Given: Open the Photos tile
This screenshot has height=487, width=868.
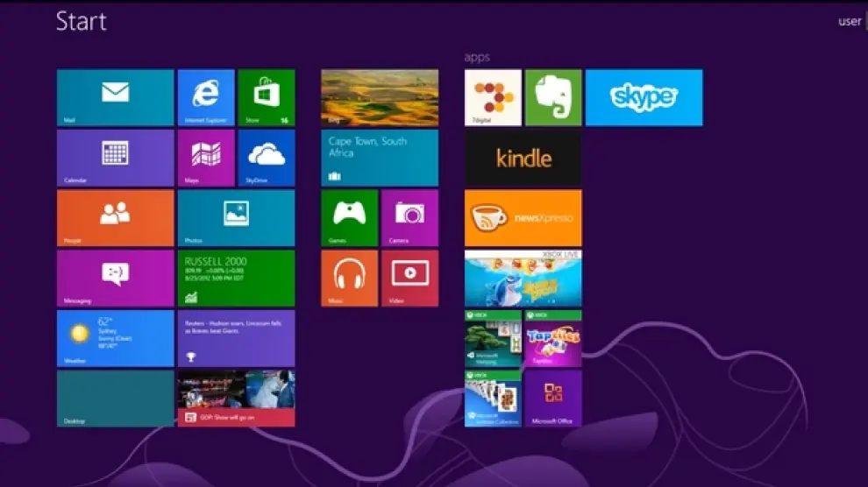Looking at the screenshot, I should click(x=236, y=218).
